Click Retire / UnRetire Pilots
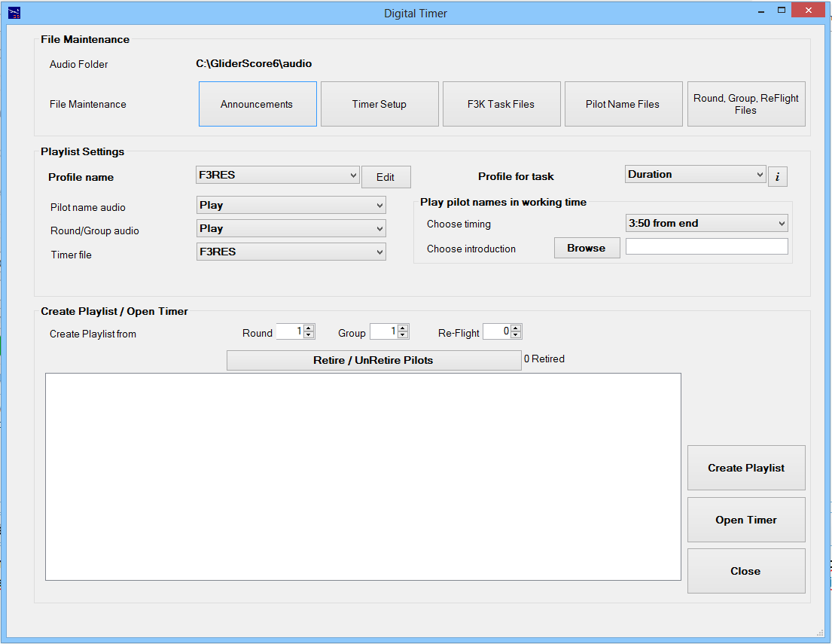 pyautogui.click(x=373, y=360)
